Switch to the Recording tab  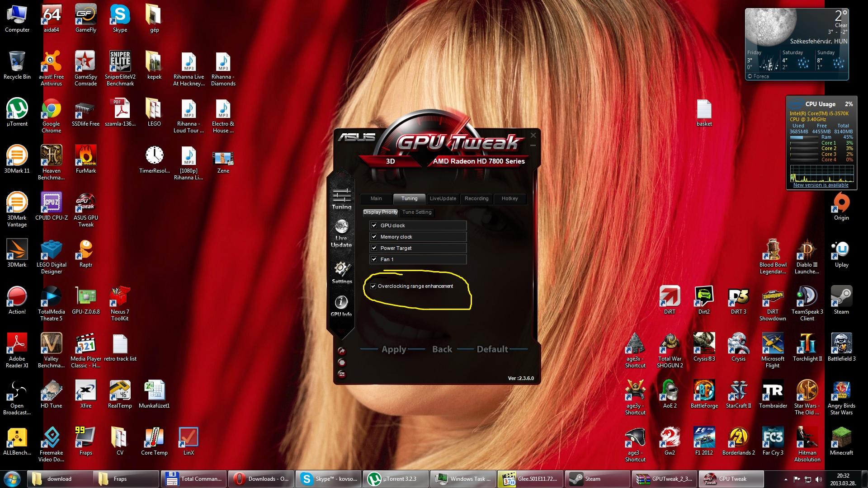(476, 198)
